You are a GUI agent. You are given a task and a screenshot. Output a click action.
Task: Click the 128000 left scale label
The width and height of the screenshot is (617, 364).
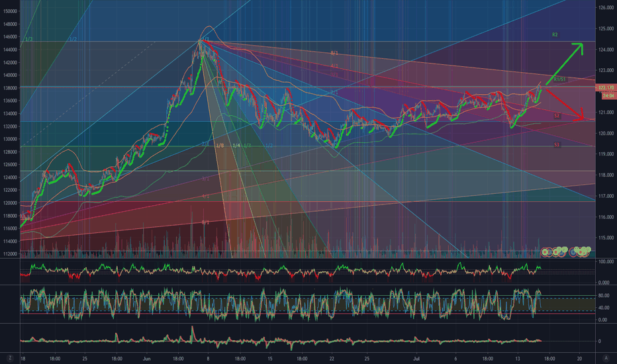tap(10, 152)
